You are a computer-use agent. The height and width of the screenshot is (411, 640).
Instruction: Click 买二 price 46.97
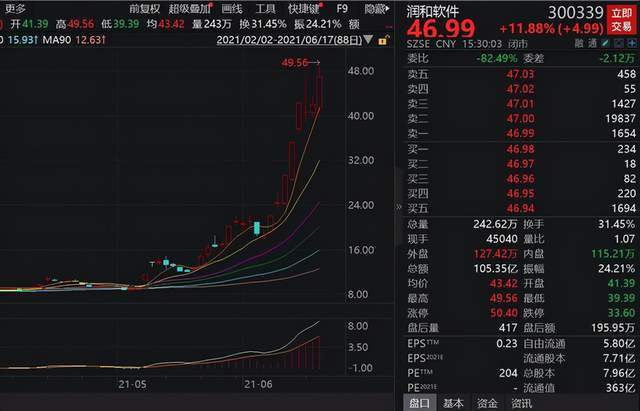coord(520,164)
